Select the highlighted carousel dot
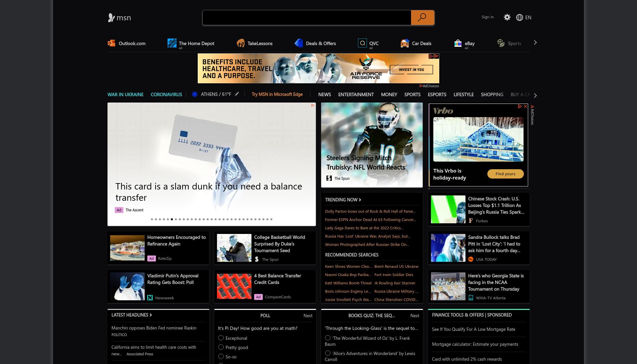The width and height of the screenshot is (637, 364). pos(172,219)
